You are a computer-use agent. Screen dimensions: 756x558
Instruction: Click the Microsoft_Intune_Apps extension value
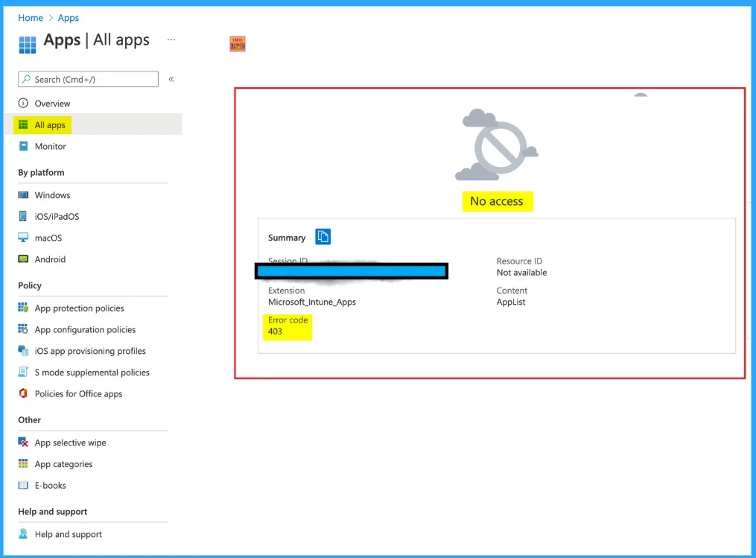(312, 302)
